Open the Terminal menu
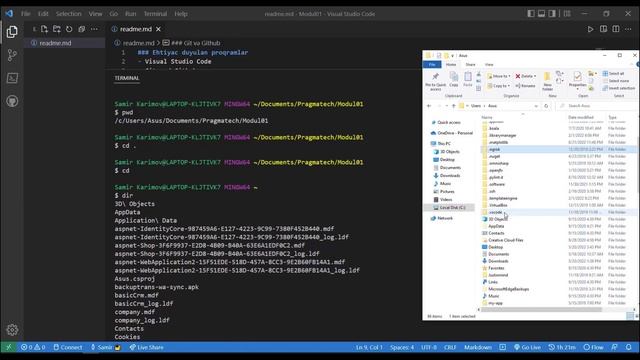This screenshot has height=360, width=640. pyautogui.click(x=156, y=13)
